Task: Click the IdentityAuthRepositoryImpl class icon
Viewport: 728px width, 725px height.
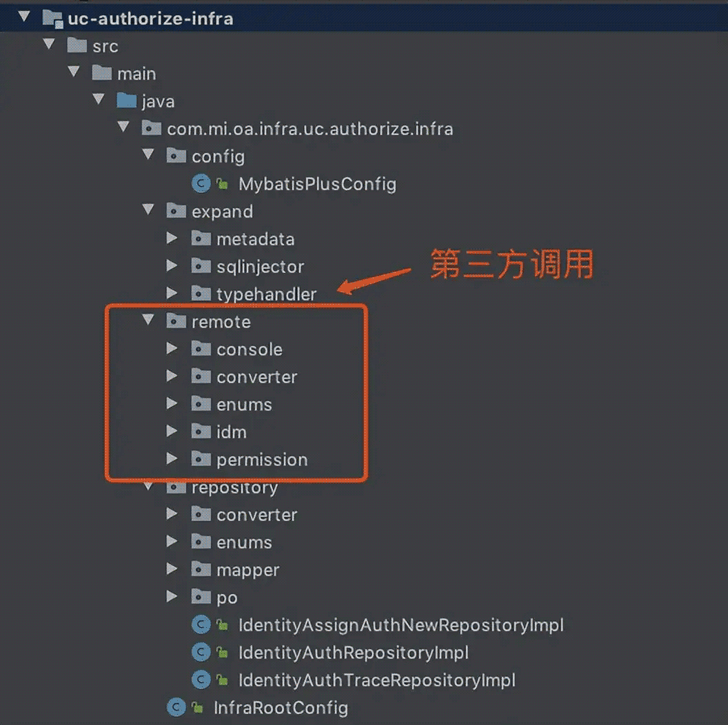Action: pos(201,652)
